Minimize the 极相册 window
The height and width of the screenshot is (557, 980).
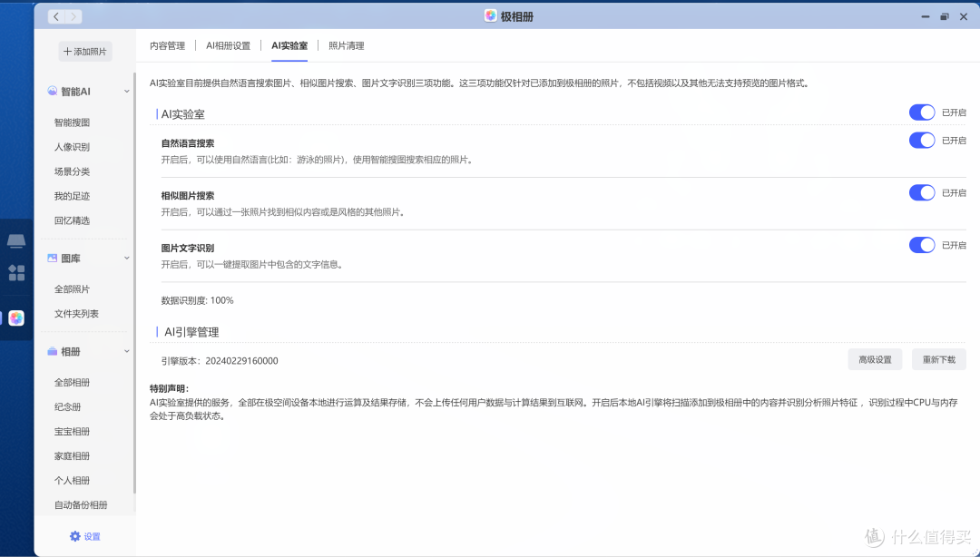[x=926, y=17]
